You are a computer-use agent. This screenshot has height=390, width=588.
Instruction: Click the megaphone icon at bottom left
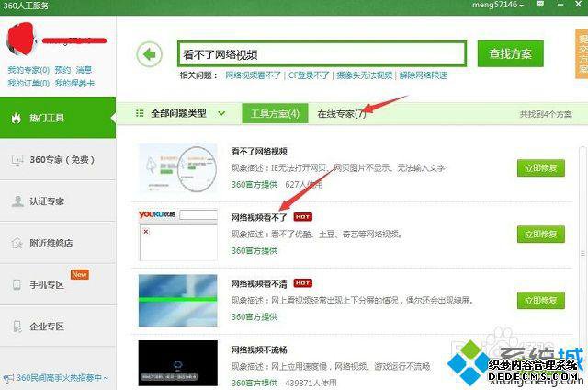click(x=8, y=378)
